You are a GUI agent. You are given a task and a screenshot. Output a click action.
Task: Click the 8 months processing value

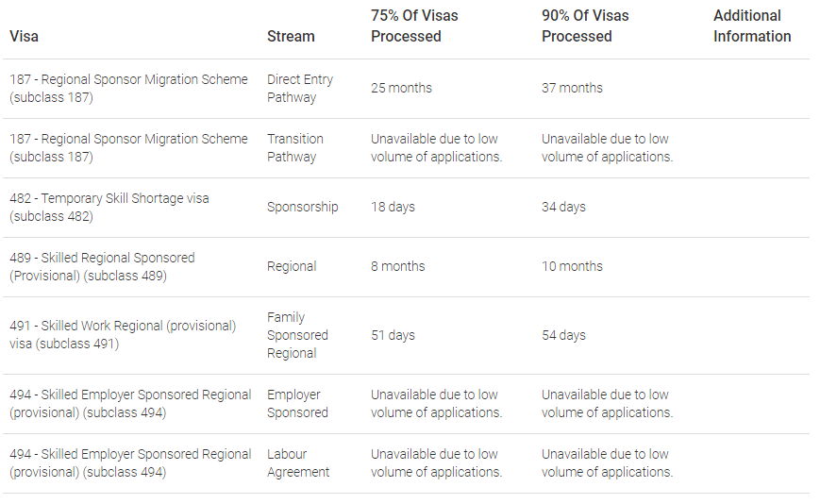[x=397, y=267]
